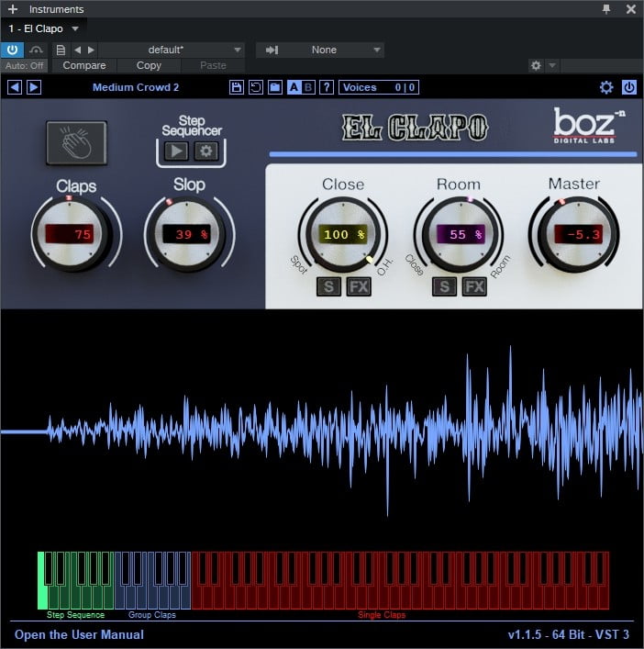644x649 pixels.
Task: Adjust the Close knob showing 100 %
Action: click(x=343, y=235)
